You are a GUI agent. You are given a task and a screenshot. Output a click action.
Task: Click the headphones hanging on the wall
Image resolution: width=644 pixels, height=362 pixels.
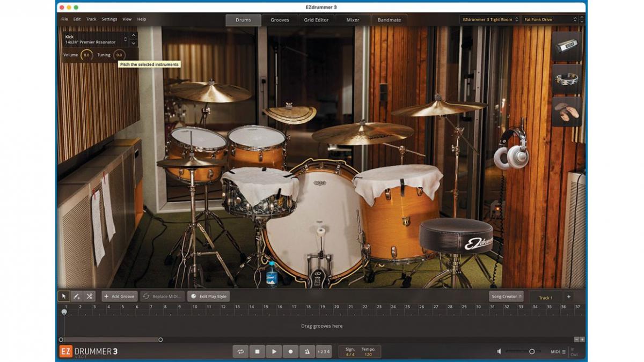(x=511, y=149)
